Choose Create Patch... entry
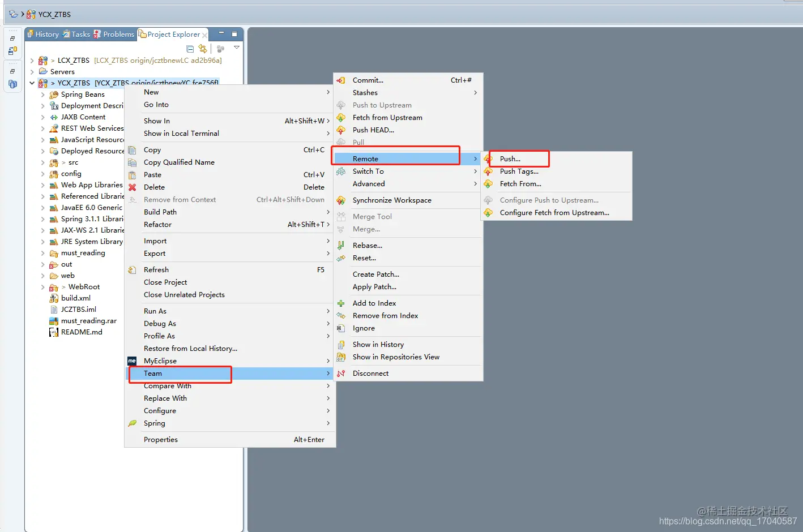Screen dimensions: 803x532 tap(408, 274)
